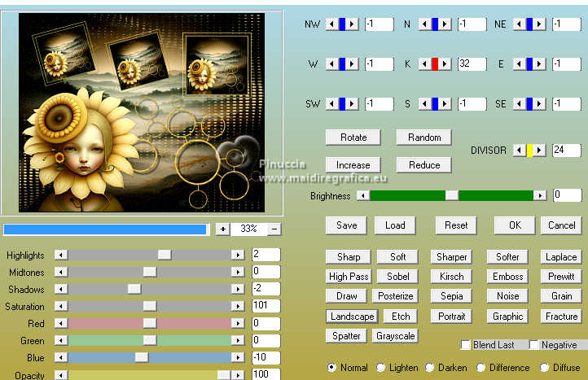The image size is (588, 380).
Task: Zoom out preview with minus button
Action: pyautogui.click(x=274, y=229)
